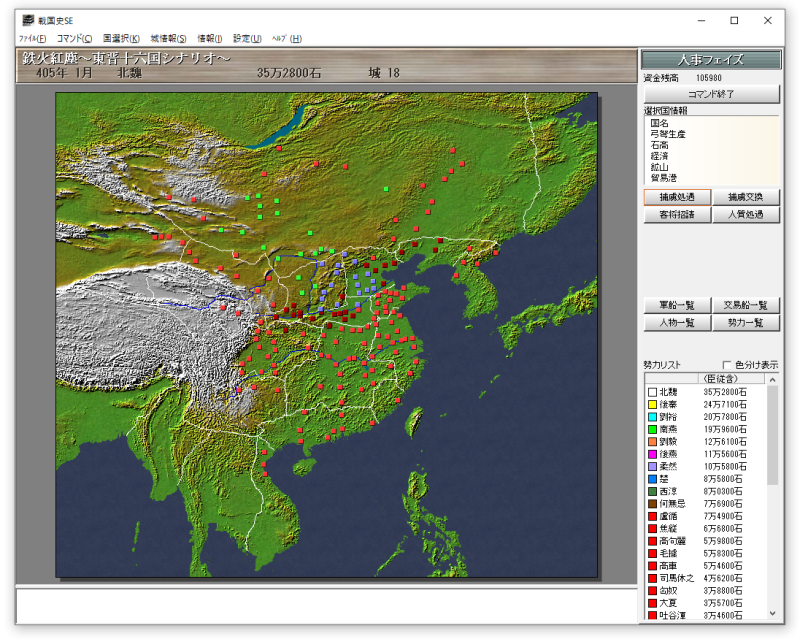Select the brown 何無忌 faction marker

652,504
